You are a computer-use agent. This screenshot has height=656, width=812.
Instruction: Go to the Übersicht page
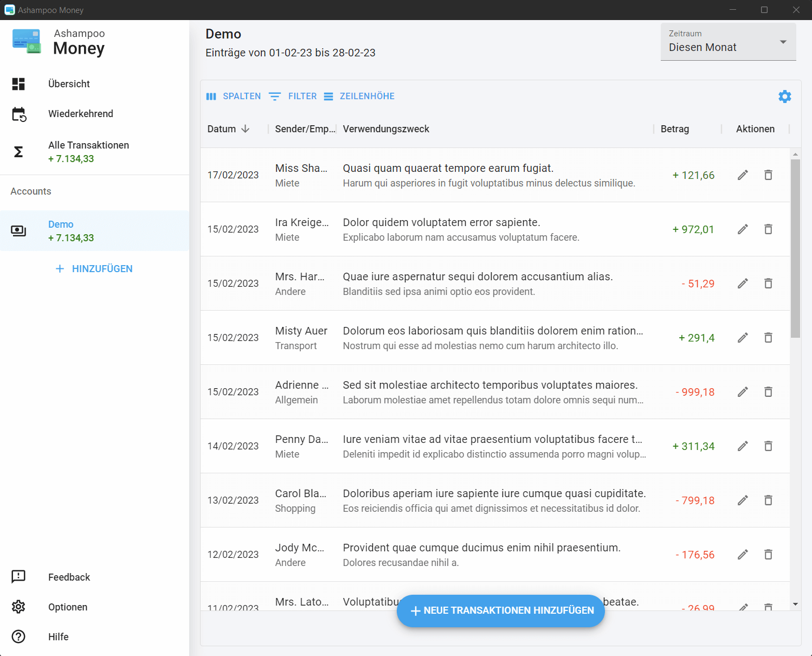[69, 84]
